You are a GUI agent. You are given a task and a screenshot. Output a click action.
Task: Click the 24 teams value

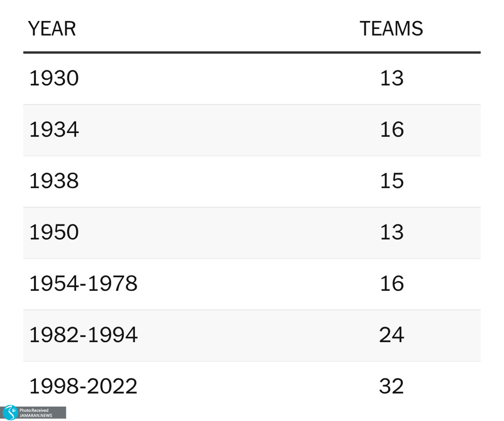point(392,335)
